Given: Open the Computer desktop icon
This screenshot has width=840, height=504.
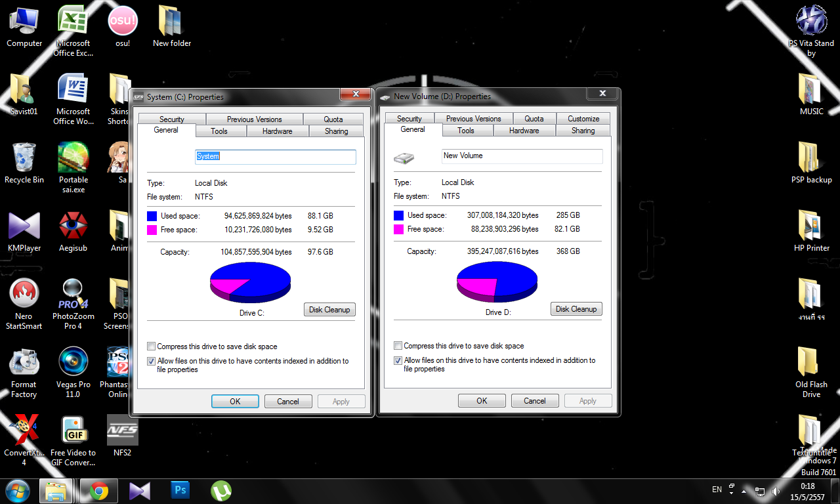Looking at the screenshot, I should click(x=24, y=27).
